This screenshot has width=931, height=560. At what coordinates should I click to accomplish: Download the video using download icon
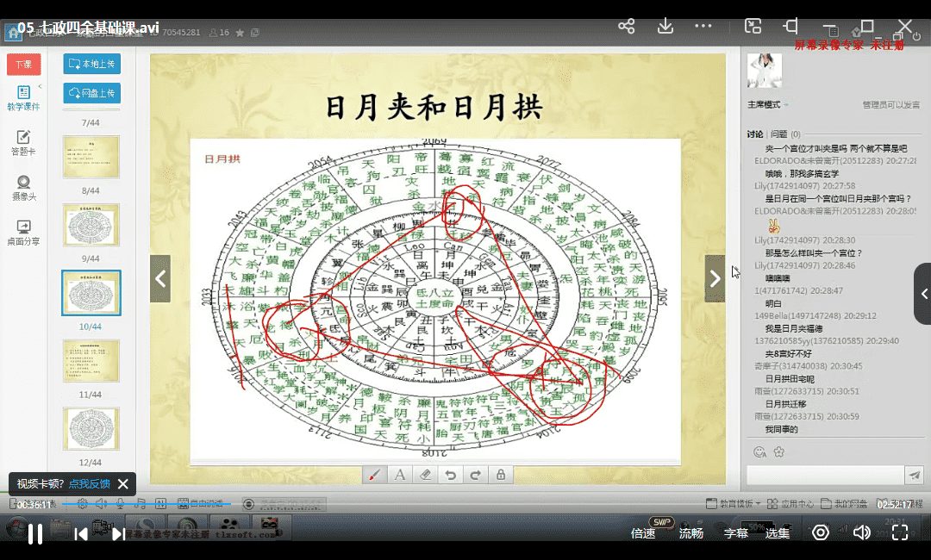[665, 26]
